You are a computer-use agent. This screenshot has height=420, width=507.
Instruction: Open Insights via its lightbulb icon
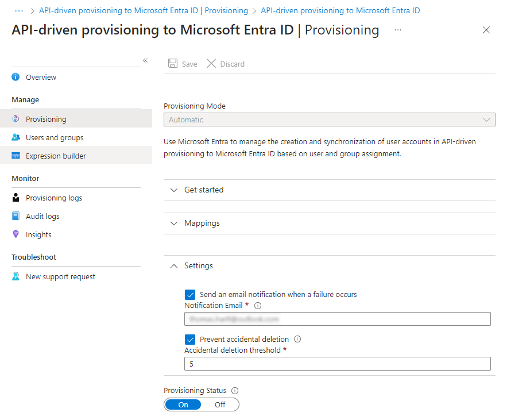point(14,234)
